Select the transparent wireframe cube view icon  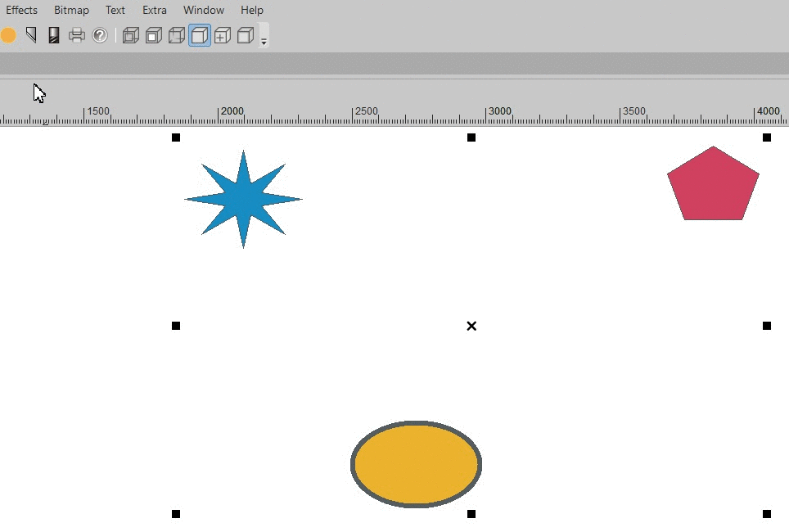[177, 35]
